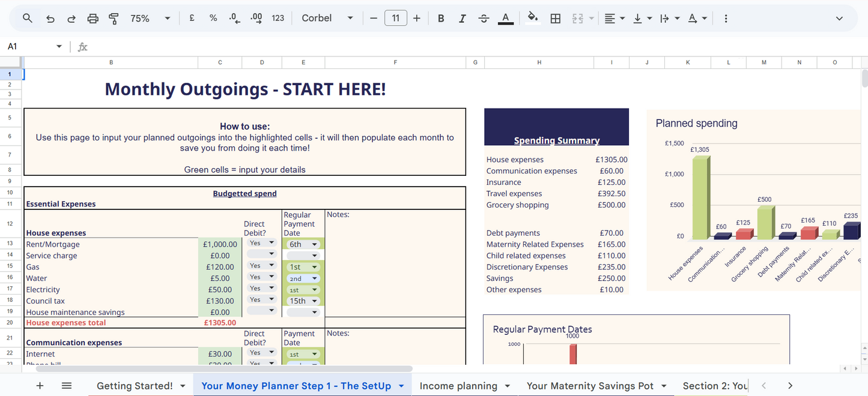Open Income planning tab dropdown arrow
The image size is (868, 396).
(508, 386)
